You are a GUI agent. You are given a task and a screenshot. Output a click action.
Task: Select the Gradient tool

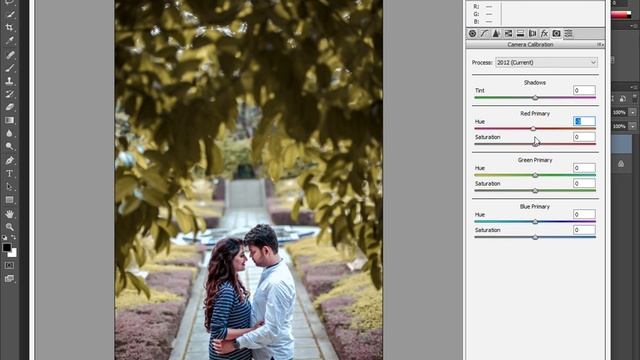pyautogui.click(x=10, y=120)
